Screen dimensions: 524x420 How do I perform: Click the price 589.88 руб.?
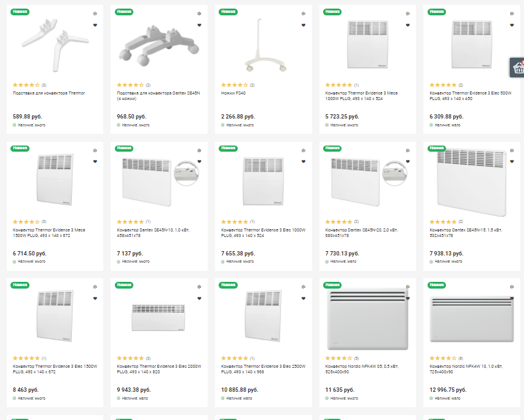[28, 117]
